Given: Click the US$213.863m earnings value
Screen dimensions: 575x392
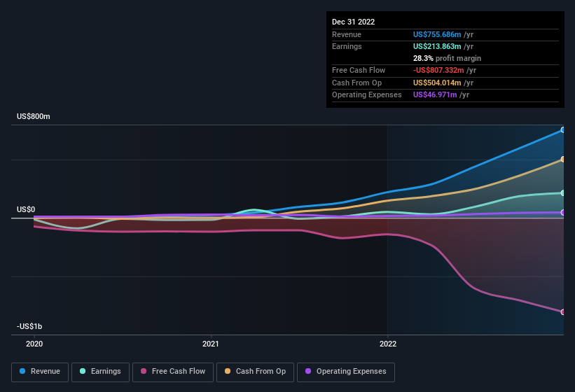Looking at the screenshot, I should [437, 46].
